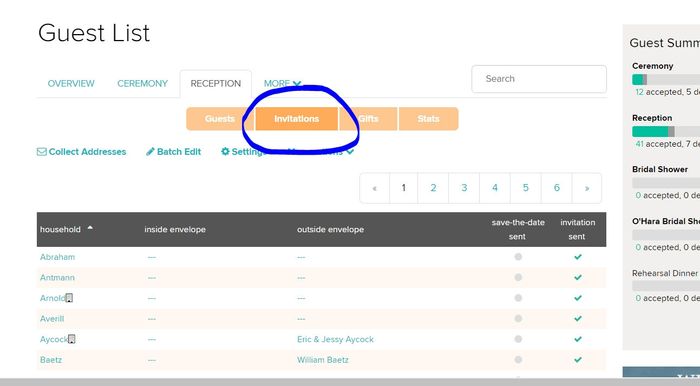Select page 1 in pagination
Screen dimensions: 700x386
(x=404, y=188)
